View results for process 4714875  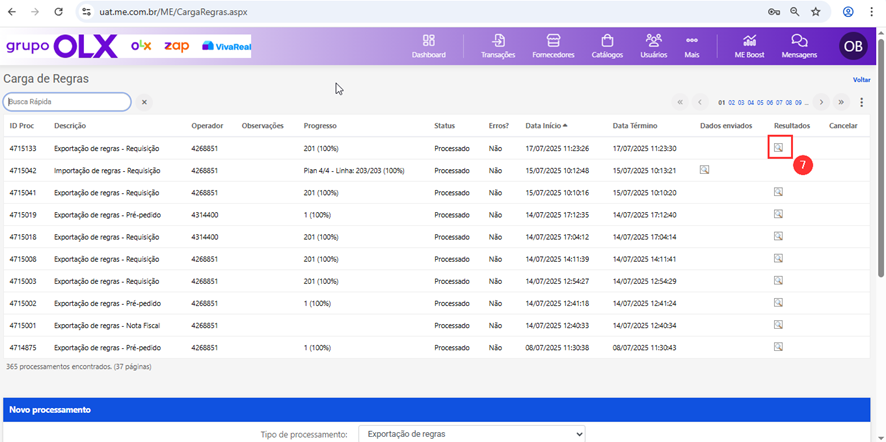coord(778,346)
